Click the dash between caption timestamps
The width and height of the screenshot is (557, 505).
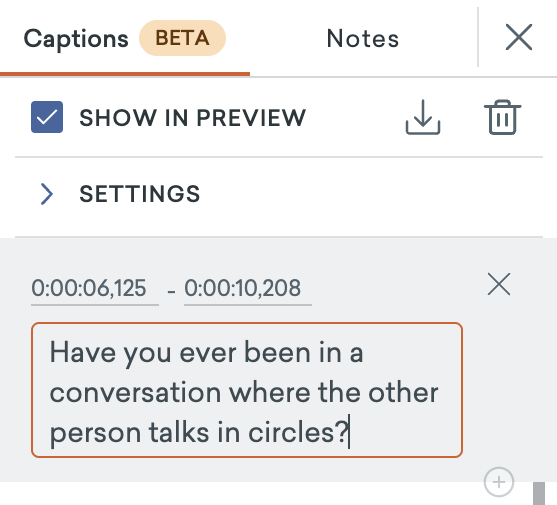171,292
